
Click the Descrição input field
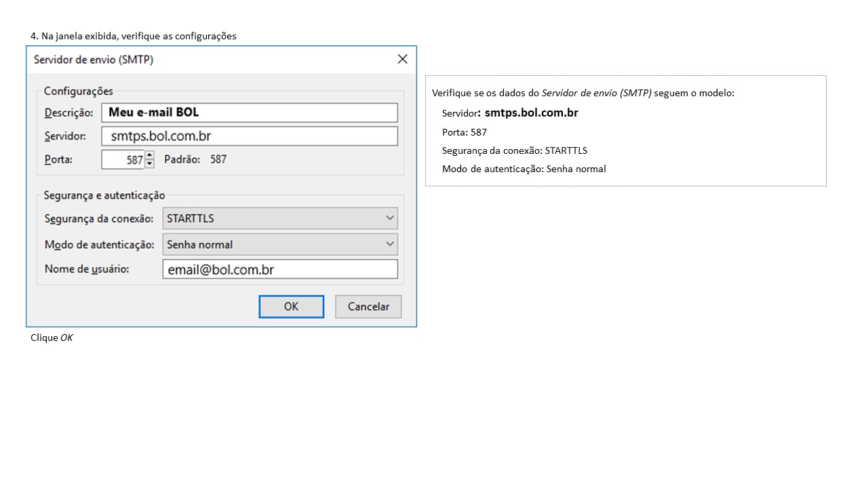click(x=250, y=113)
